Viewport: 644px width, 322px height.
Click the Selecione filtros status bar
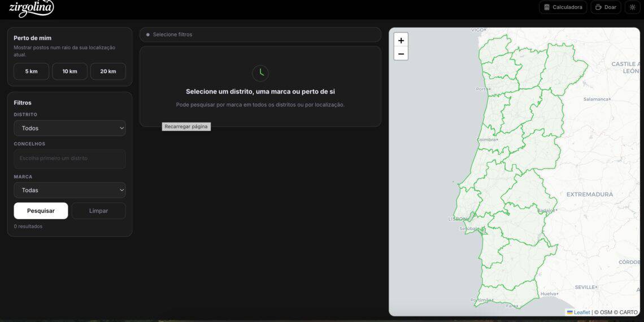(260, 34)
